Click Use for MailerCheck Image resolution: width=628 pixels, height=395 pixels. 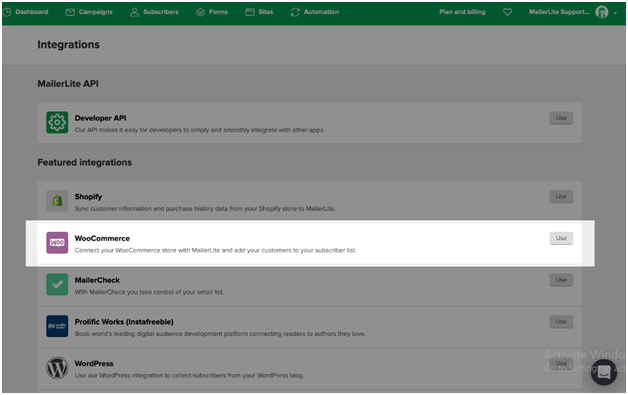(x=561, y=280)
